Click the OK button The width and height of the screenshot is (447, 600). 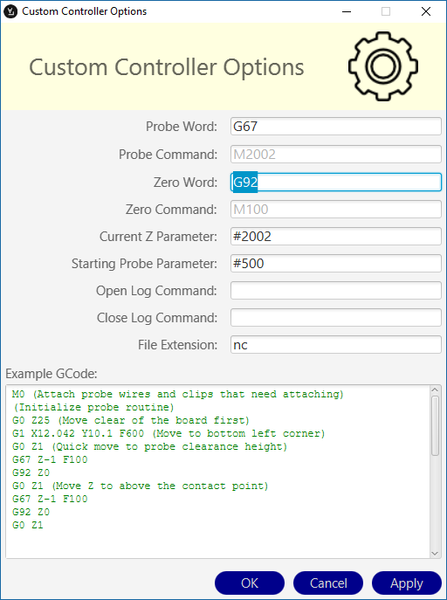click(x=250, y=583)
